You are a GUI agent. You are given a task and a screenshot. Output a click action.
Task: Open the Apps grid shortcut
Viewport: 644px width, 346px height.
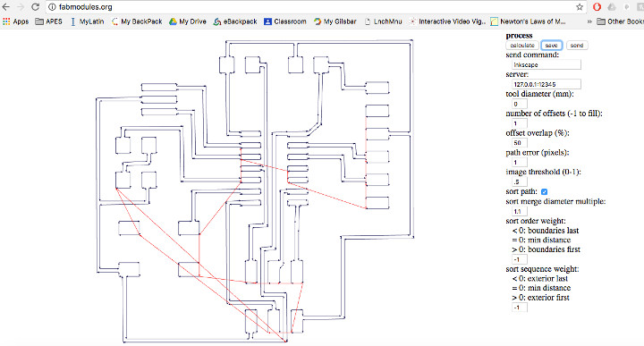click(x=15, y=21)
